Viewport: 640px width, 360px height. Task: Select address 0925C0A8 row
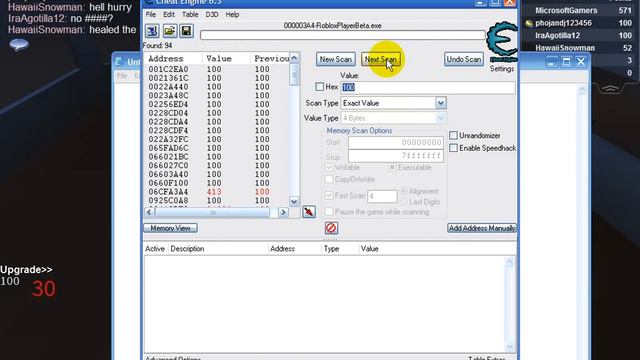(x=216, y=201)
